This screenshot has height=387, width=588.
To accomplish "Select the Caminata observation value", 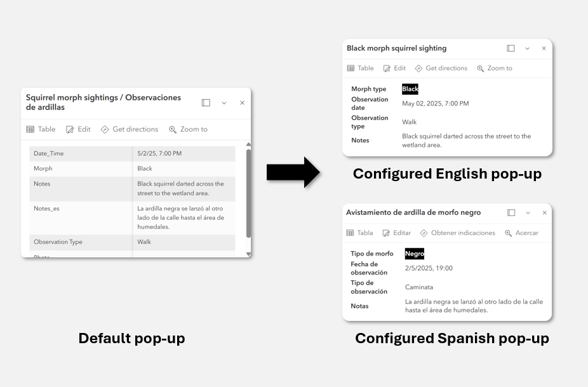I will pos(419,287).
